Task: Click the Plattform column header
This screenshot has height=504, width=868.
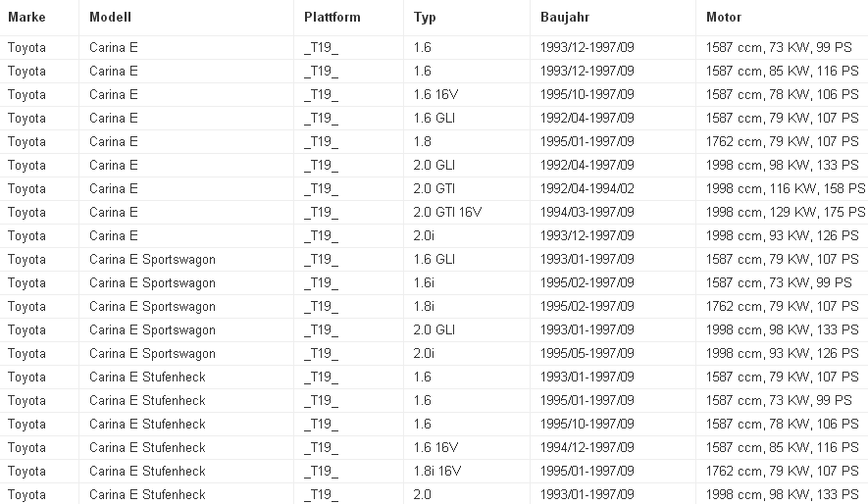Action: (x=332, y=18)
